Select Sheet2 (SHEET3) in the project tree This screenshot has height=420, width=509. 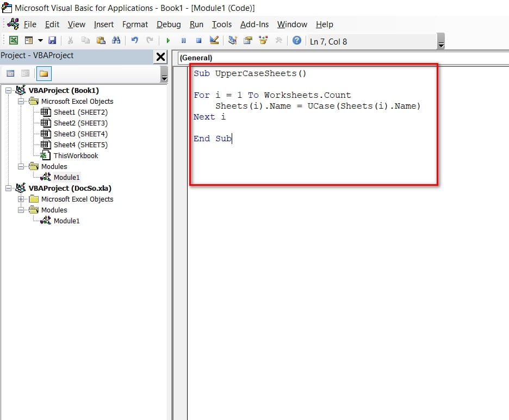[80, 123]
